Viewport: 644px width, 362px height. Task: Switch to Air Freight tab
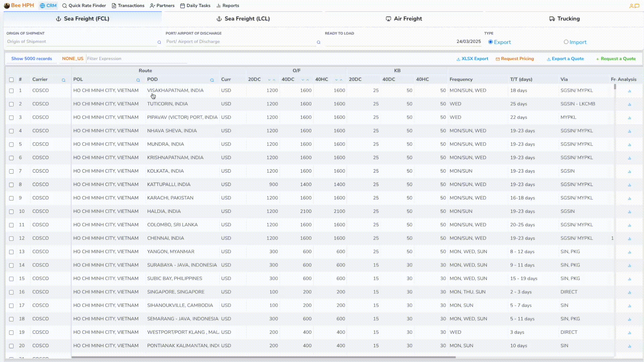point(404,19)
